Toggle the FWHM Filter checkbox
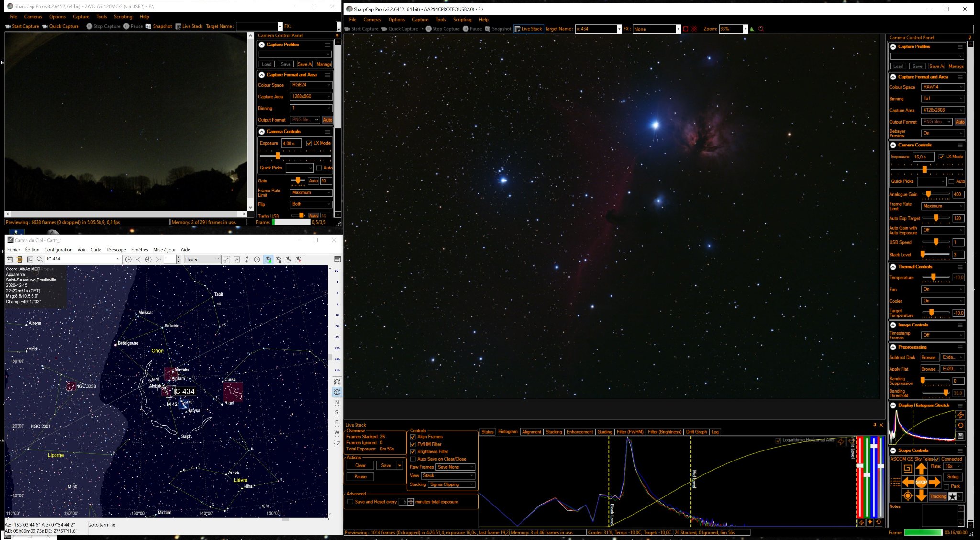 pyautogui.click(x=413, y=444)
